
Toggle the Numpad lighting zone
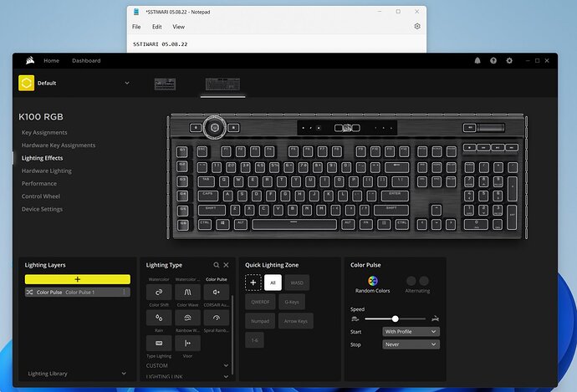click(x=260, y=321)
